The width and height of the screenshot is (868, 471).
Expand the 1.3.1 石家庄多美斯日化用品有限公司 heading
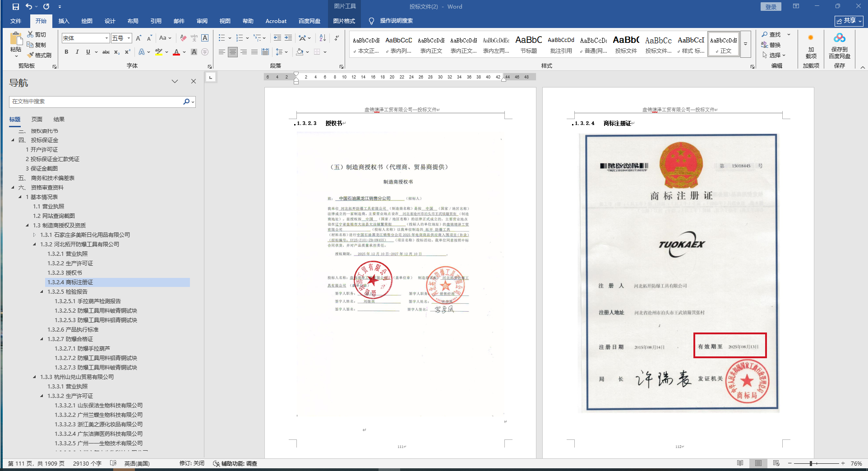click(34, 235)
